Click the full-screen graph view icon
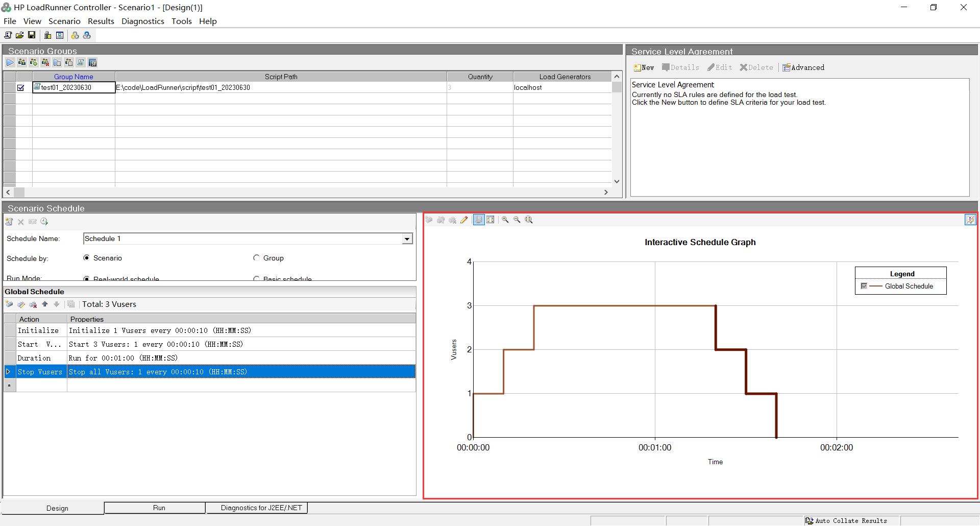This screenshot has height=526, width=980. pyautogui.click(x=491, y=220)
